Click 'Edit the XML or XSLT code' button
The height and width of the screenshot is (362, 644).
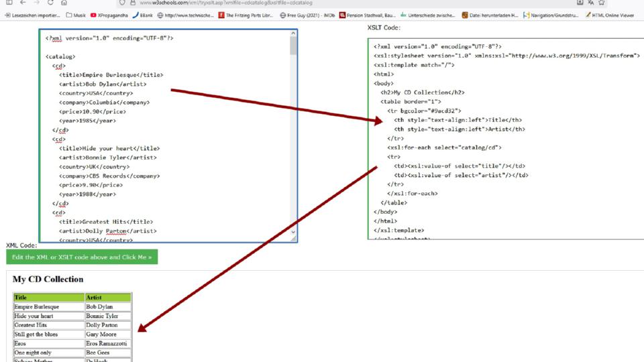(82, 257)
